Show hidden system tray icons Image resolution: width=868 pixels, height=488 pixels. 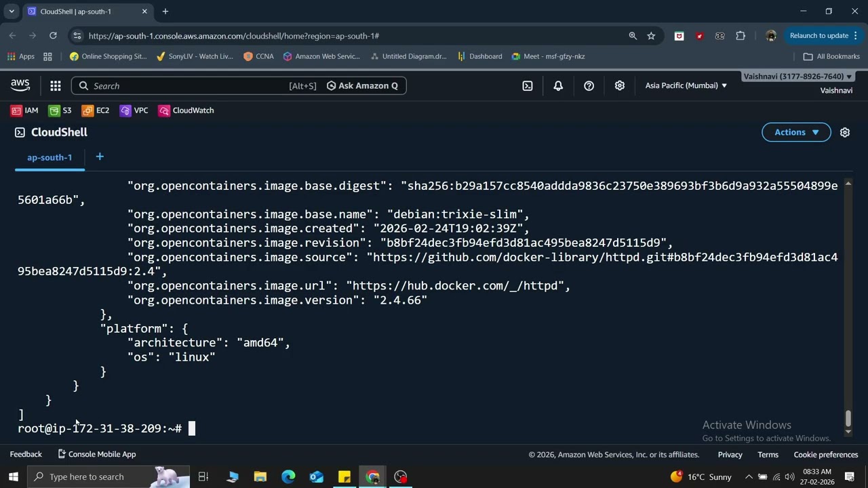pyautogui.click(x=749, y=476)
